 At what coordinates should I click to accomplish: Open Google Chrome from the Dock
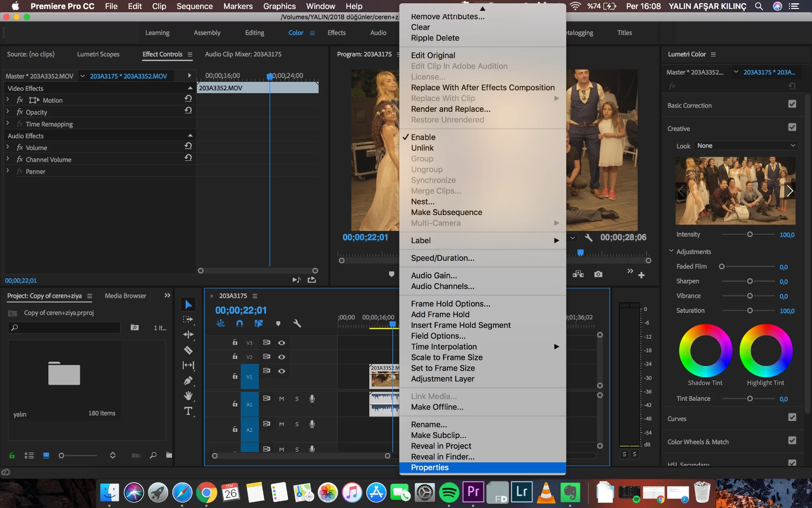tap(206, 493)
